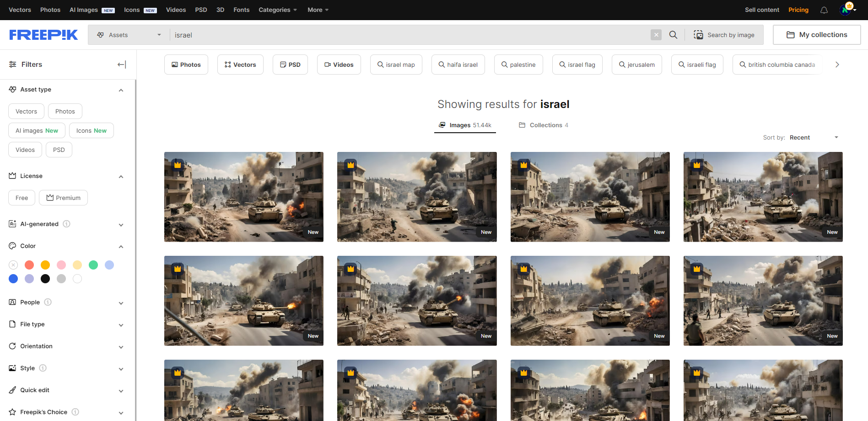Toggle the Photos asset type filter
This screenshot has width=868, height=421.
[65, 111]
